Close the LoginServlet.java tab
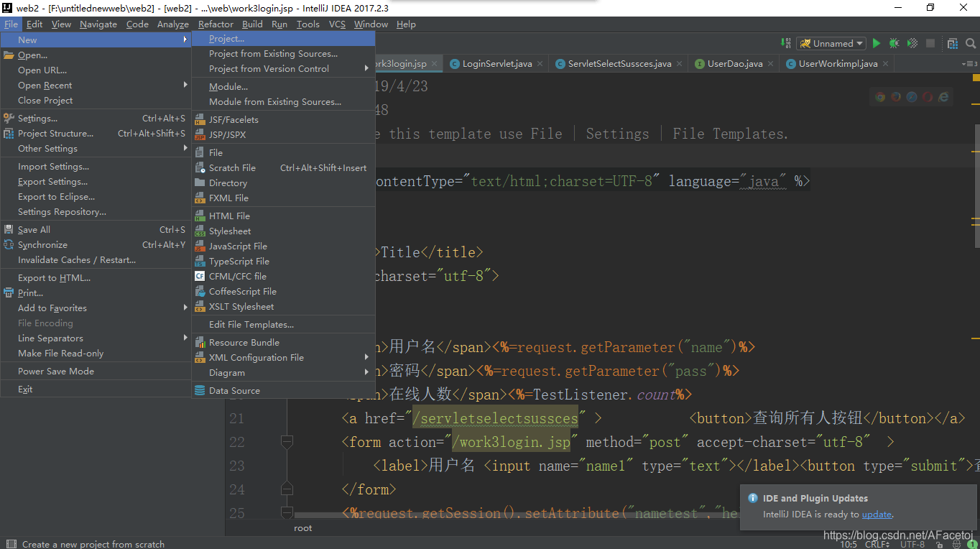Screen dimensions: 980x549 (540, 64)
